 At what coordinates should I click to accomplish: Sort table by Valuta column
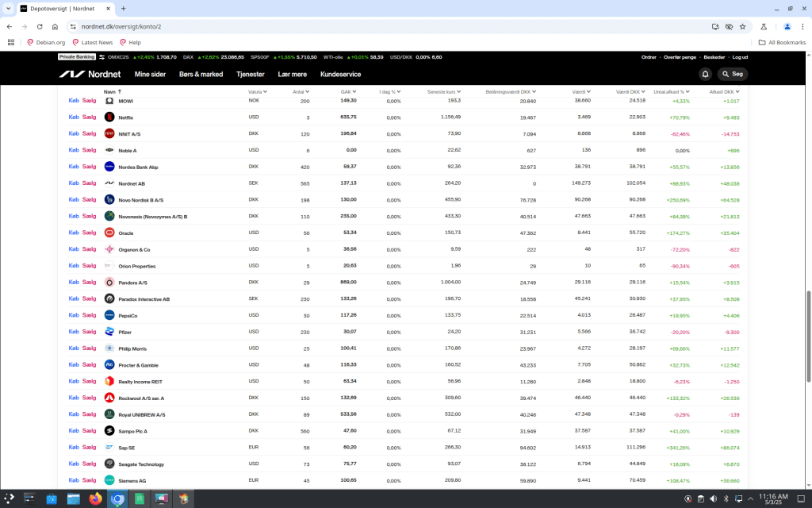257,92
